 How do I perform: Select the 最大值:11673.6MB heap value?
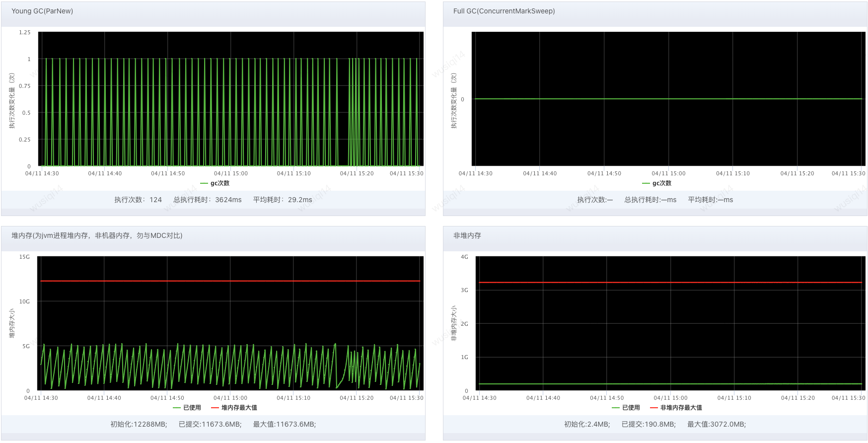point(285,424)
